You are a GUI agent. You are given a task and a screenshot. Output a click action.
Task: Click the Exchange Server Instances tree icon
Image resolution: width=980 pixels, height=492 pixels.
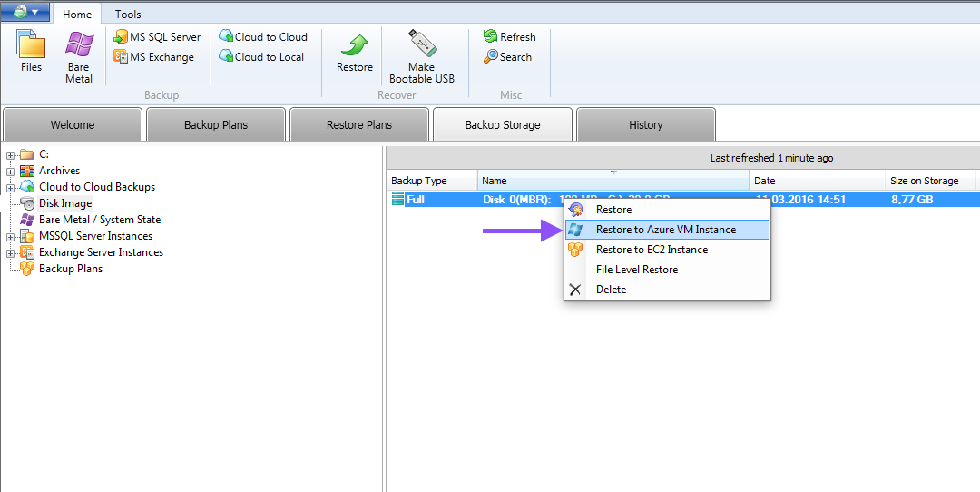27,252
